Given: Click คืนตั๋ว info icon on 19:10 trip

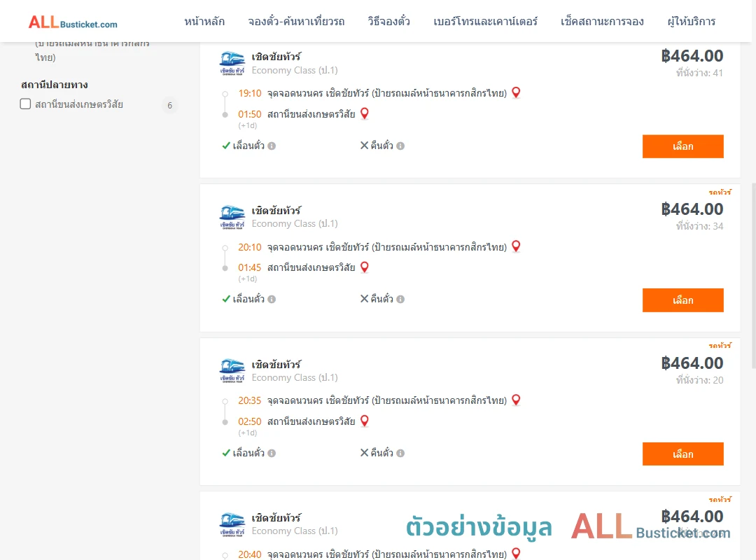Looking at the screenshot, I should click(x=400, y=146).
